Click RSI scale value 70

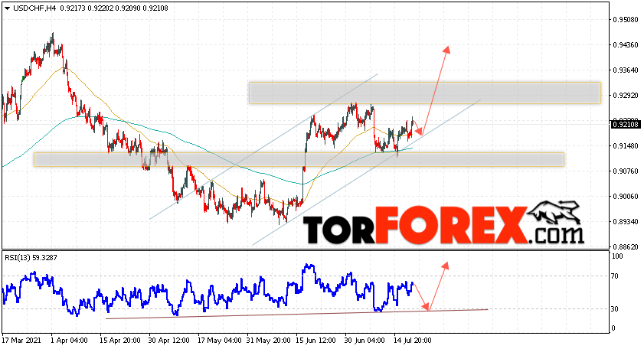point(615,276)
